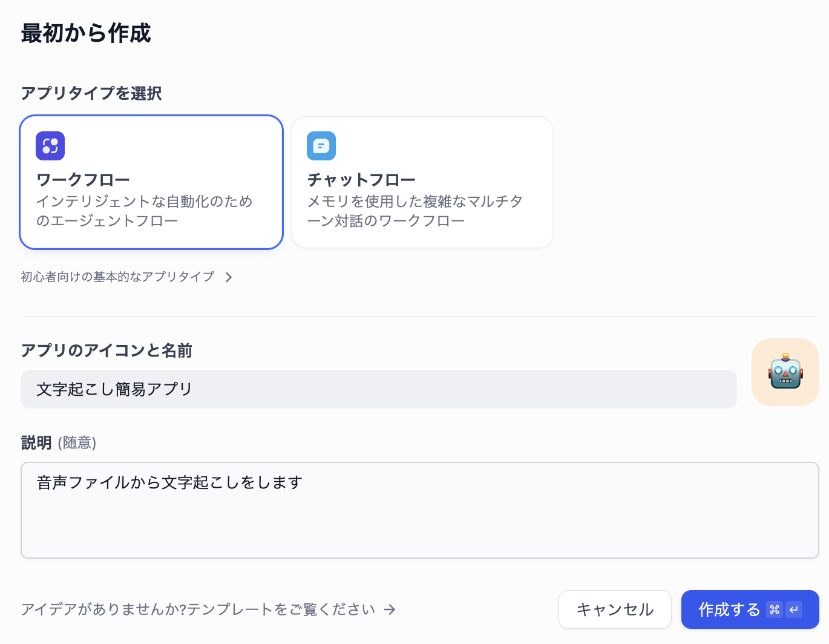The image size is (829, 644).
Task: Click the chevron beside 初心者向けの基本的なアプリタイプ
Action: click(229, 277)
